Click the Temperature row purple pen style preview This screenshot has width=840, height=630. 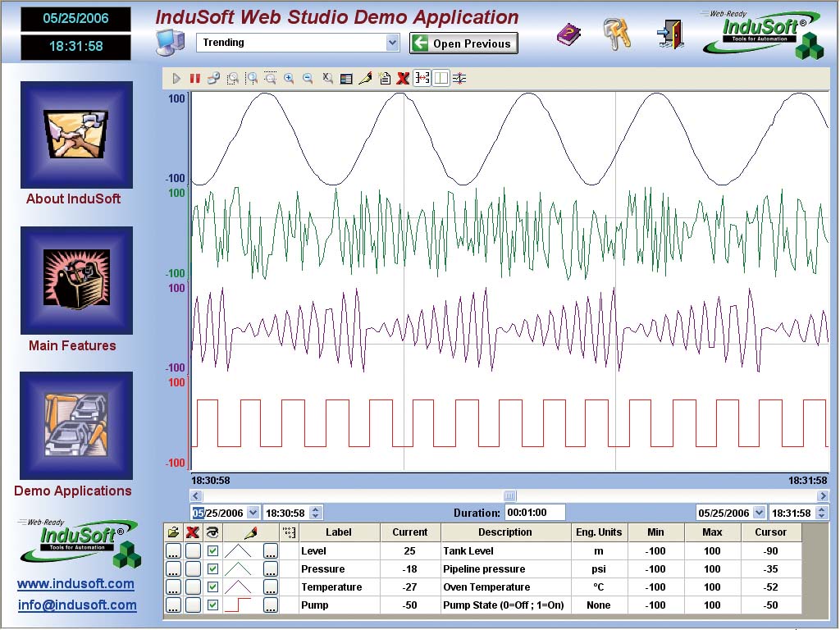[238, 587]
